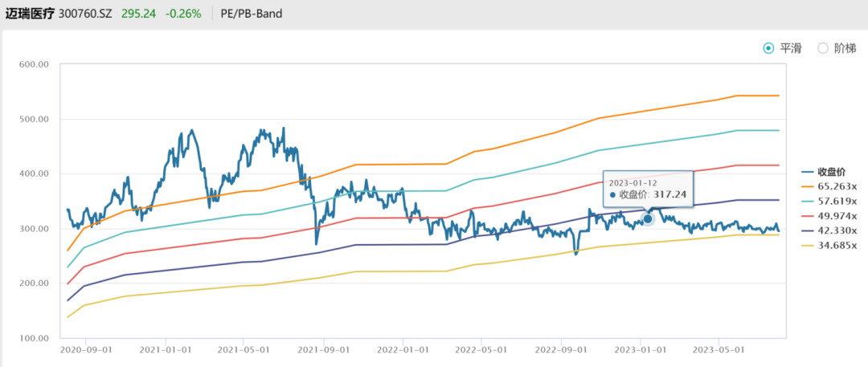Click the highlighted 2023-01-12 data point marker
This screenshot has width=868, height=367.
pyautogui.click(x=648, y=219)
